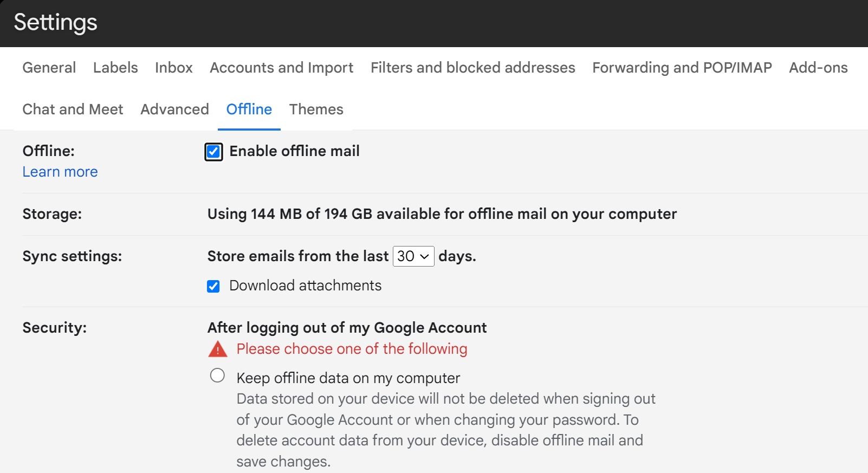Open Forwarding and POP/IMAP settings
868x473 pixels.
tap(682, 68)
